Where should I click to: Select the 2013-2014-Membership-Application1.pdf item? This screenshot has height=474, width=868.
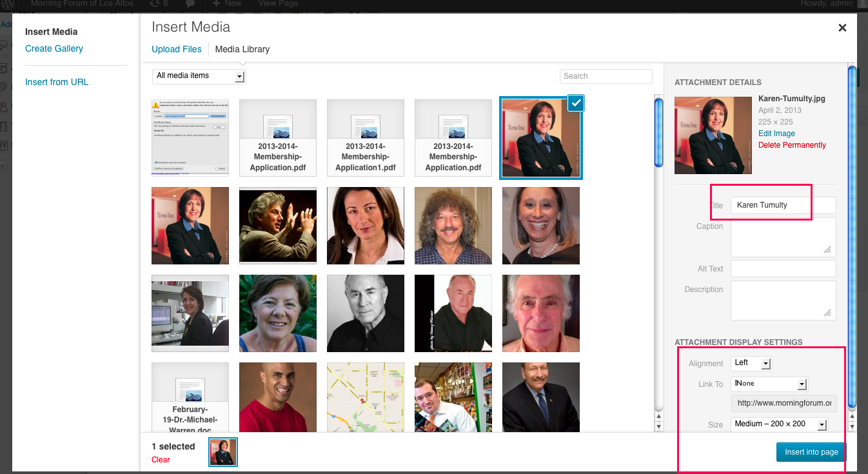(x=366, y=138)
